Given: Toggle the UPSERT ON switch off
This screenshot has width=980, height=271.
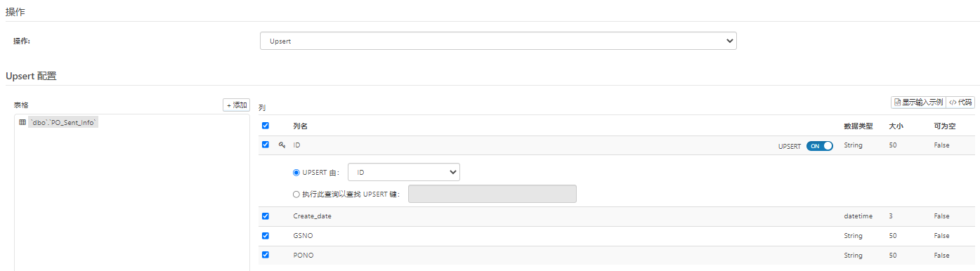Looking at the screenshot, I should (819, 146).
